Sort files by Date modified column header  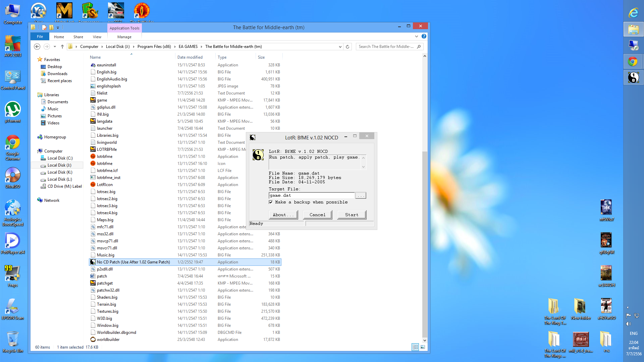click(x=190, y=57)
